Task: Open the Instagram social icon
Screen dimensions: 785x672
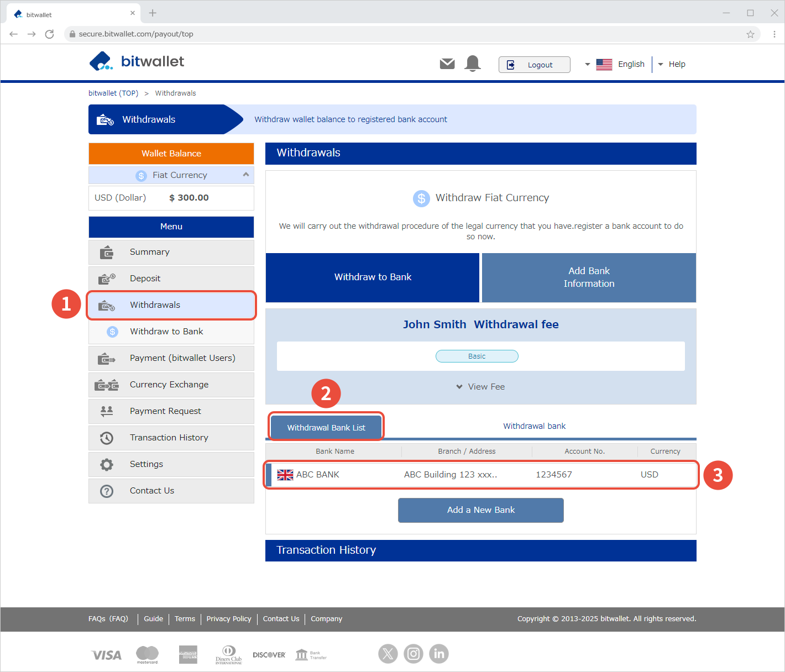Action: (x=414, y=654)
